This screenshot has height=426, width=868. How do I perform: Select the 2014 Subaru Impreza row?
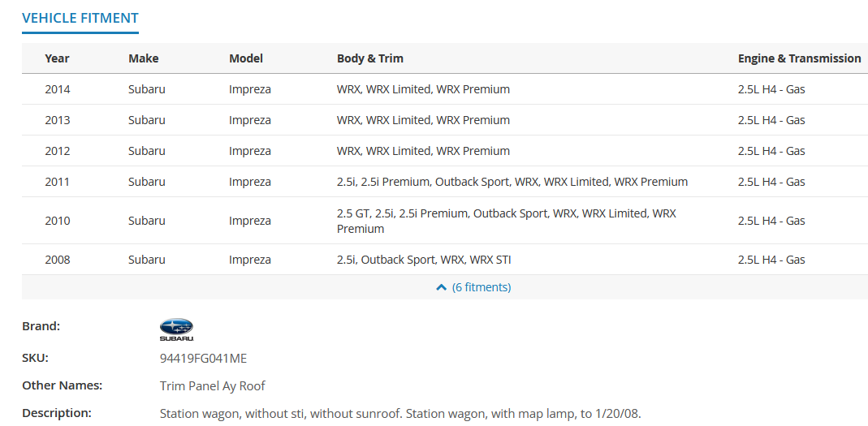click(x=445, y=89)
